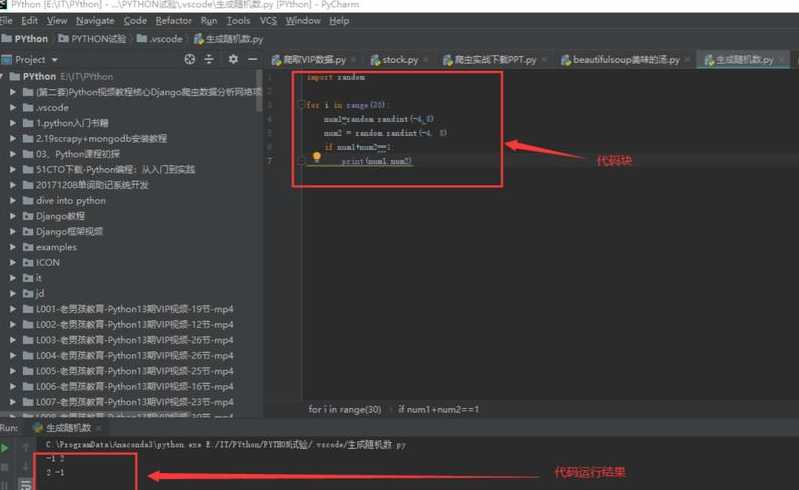
Task: Click PYthon in the navigation bar
Action: [x=25, y=39]
